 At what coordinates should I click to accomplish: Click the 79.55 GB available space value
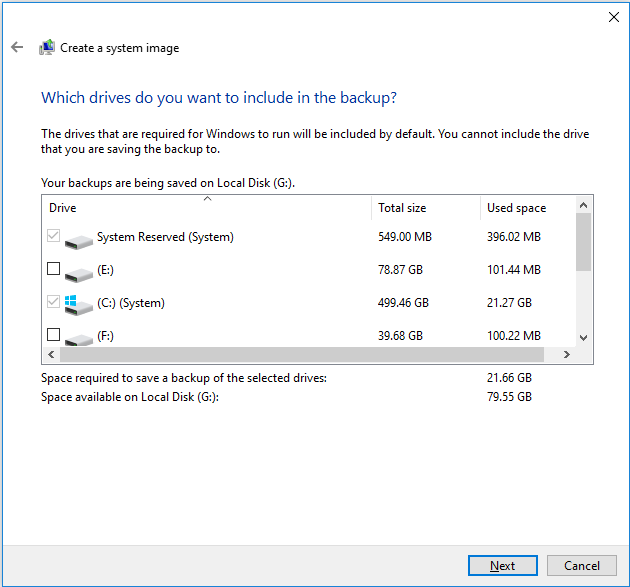click(509, 397)
